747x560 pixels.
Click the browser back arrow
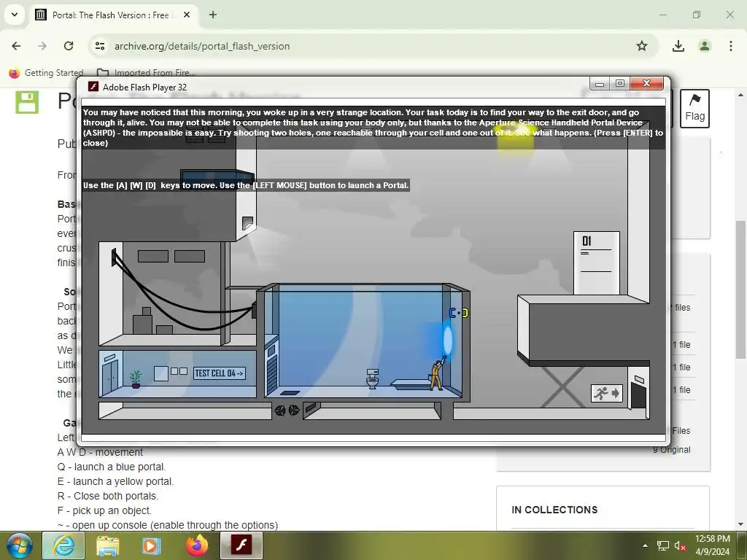coord(16,46)
